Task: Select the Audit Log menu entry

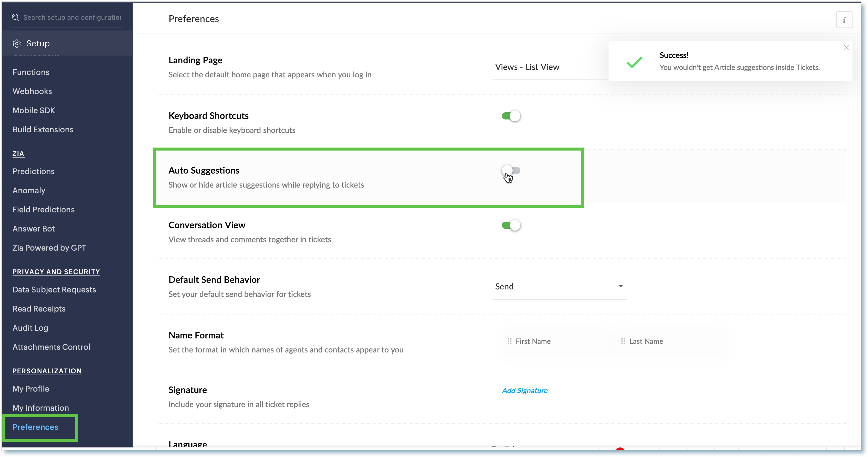Action: click(30, 328)
